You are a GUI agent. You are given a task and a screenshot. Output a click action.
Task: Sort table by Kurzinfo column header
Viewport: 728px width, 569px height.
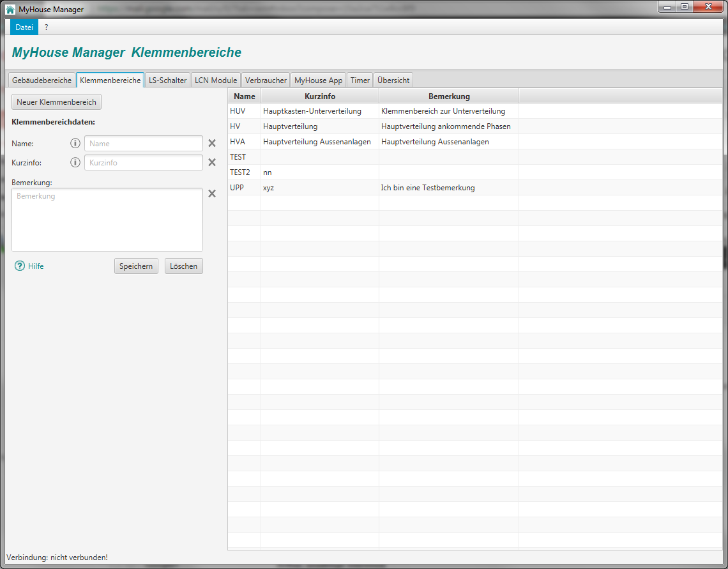pyautogui.click(x=320, y=96)
